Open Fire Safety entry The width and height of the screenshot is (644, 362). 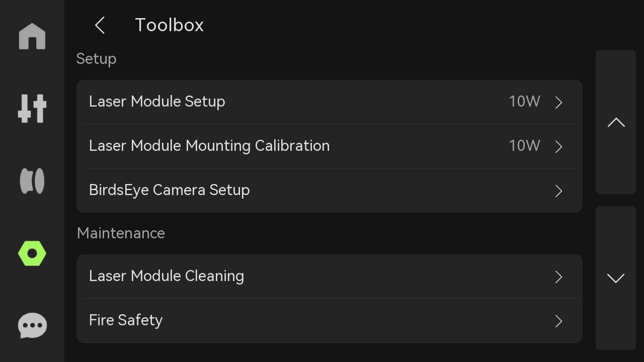pos(330,321)
